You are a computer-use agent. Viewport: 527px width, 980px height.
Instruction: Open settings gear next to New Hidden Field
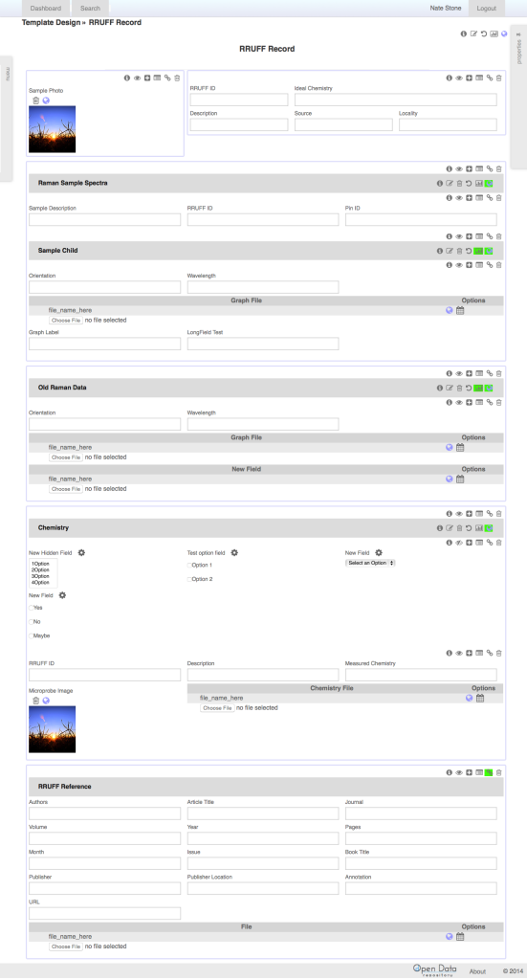click(x=82, y=553)
